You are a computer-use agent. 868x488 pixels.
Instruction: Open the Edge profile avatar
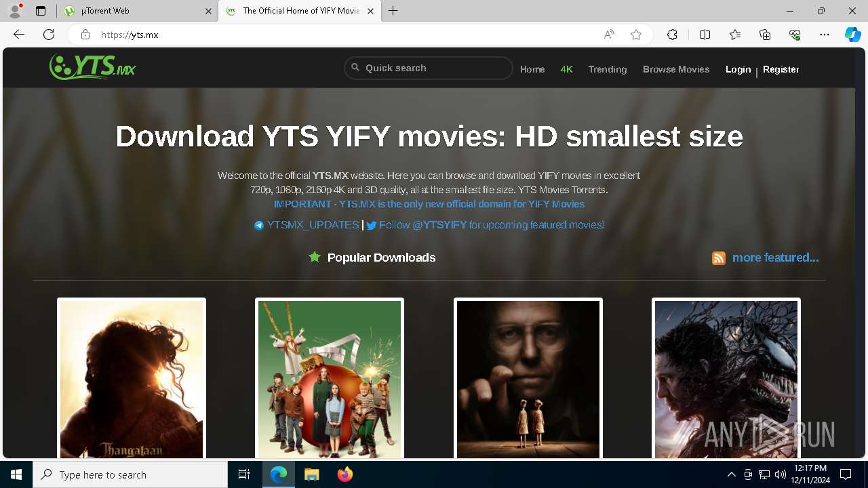(14, 11)
